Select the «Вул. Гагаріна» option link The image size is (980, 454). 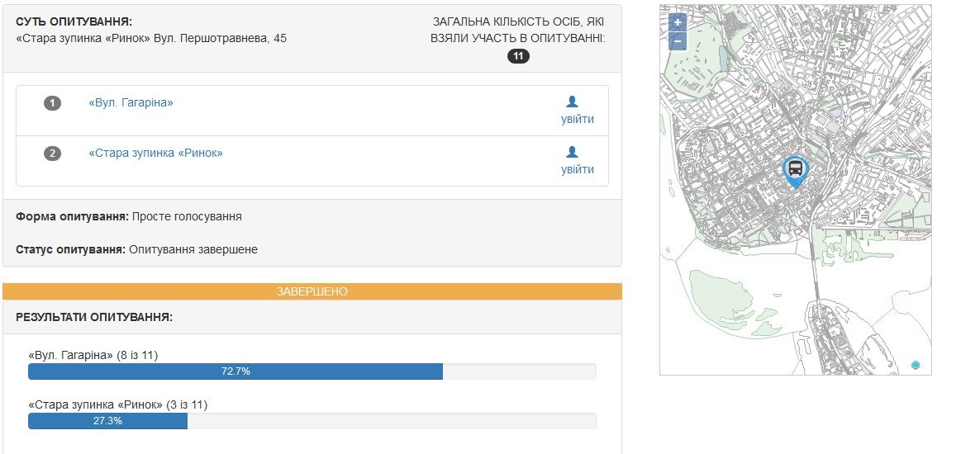pyautogui.click(x=131, y=102)
